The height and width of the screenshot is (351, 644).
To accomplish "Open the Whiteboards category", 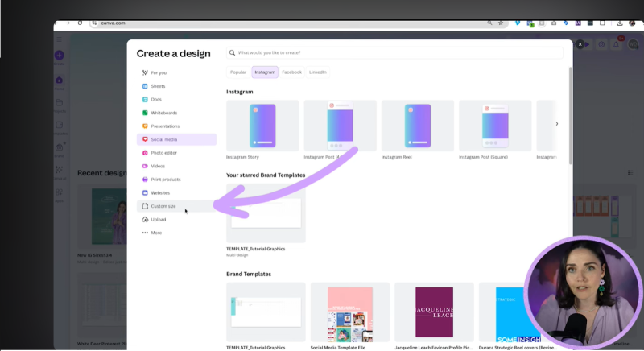I will click(176, 113).
